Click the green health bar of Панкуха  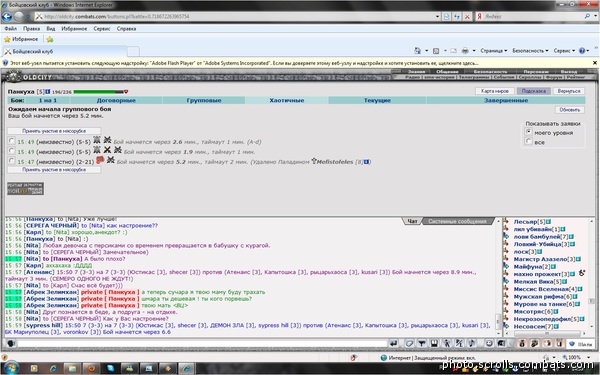[x=98, y=92]
